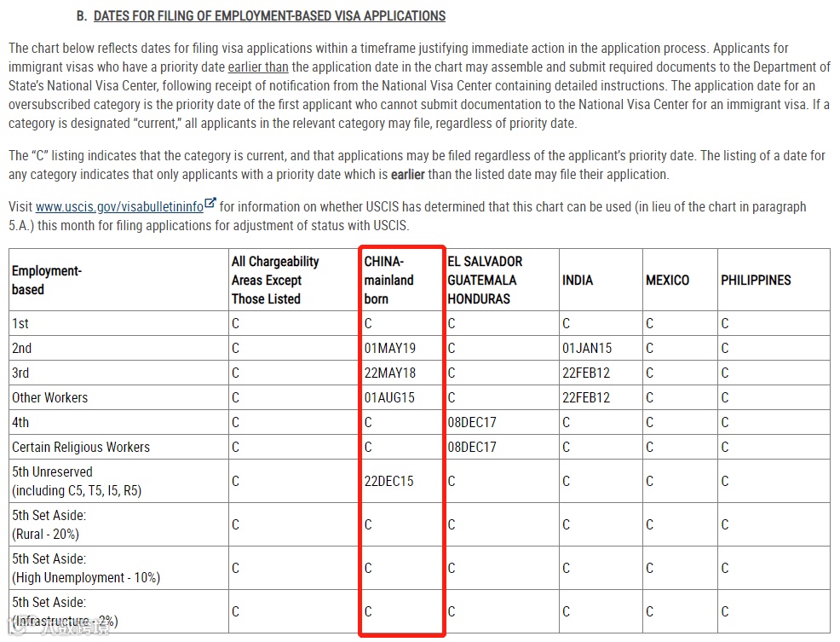Click the 'C' under Philippines in the 2nd row

coord(725,348)
